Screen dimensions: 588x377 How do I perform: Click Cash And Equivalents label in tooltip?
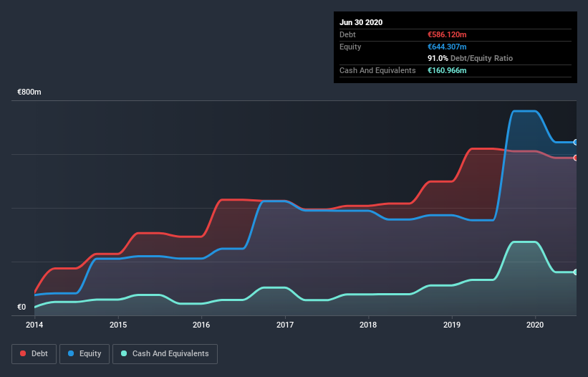pos(377,70)
